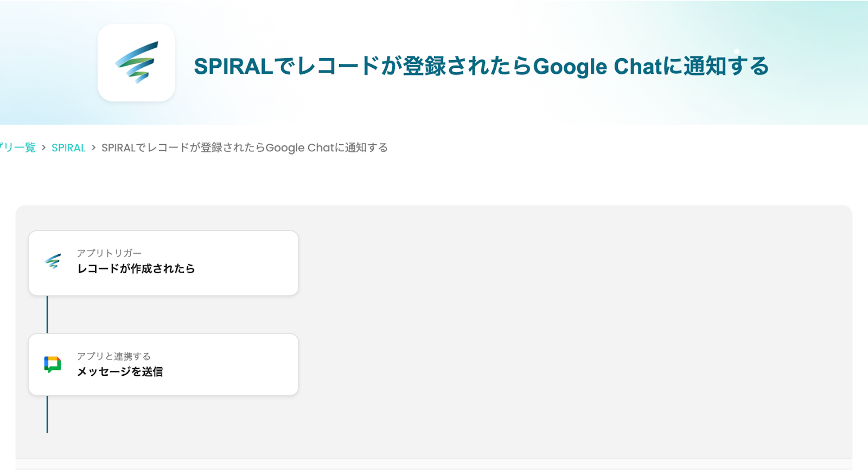Open the レコードが作成されたら trigger step
868x475 pixels.
point(163,263)
